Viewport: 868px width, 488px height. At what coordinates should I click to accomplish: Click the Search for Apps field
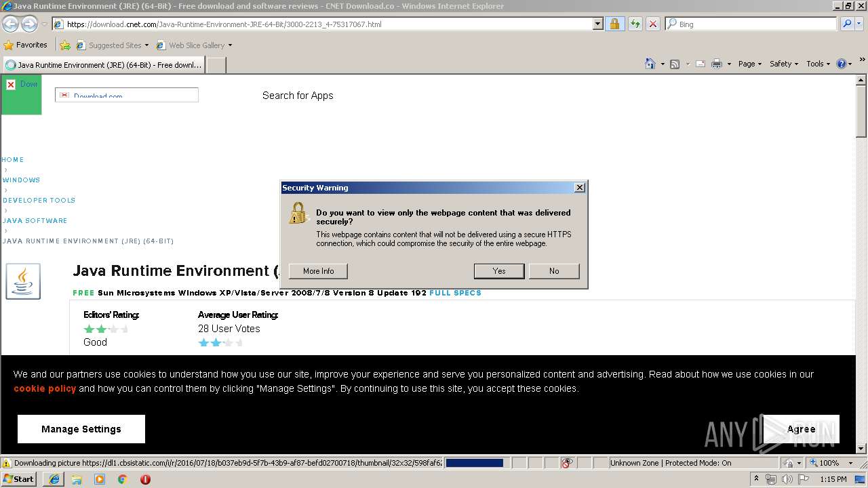(x=298, y=96)
